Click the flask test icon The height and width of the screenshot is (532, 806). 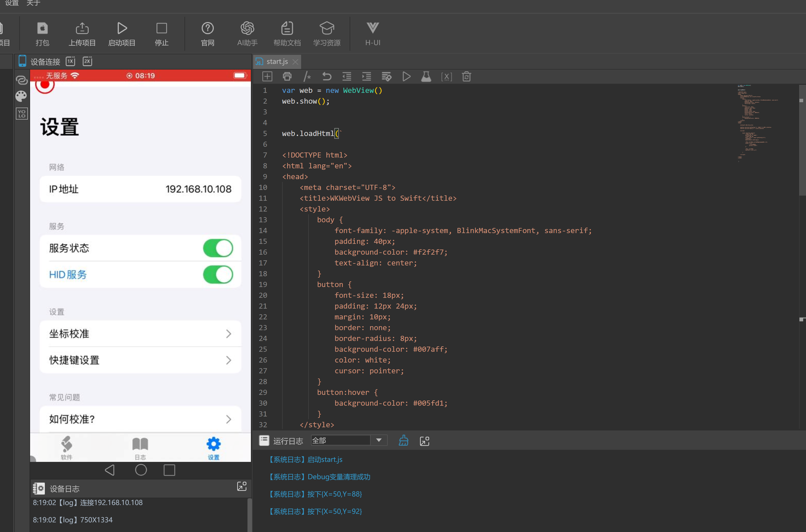point(426,76)
